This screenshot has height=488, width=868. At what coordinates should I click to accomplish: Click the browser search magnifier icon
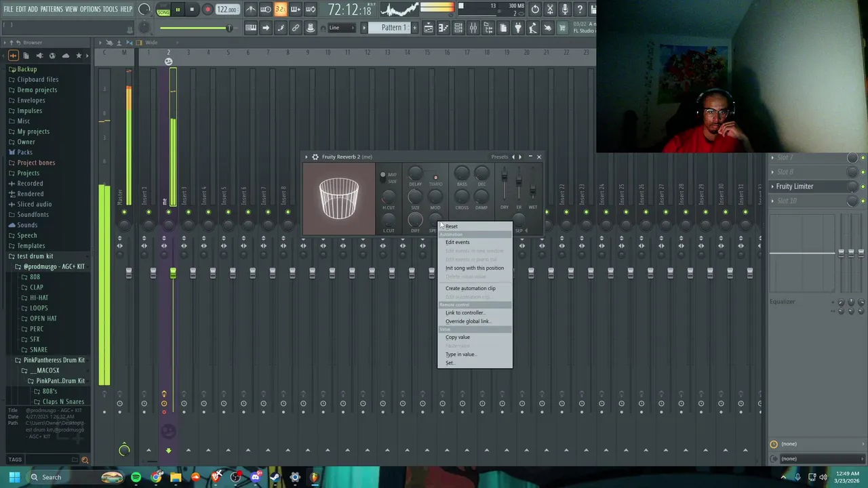point(85,460)
